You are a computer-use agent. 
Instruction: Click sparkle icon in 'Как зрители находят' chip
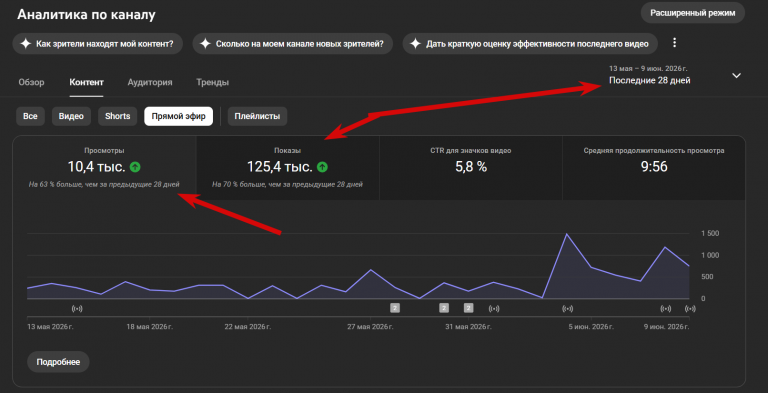[26, 44]
